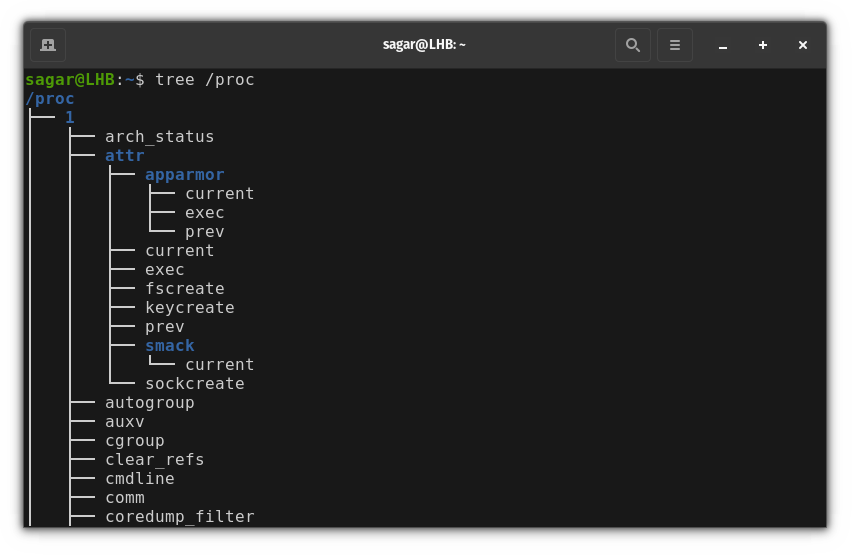Click the arch_status file entry
This screenshot has height=555, width=852.
tap(159, 137)
